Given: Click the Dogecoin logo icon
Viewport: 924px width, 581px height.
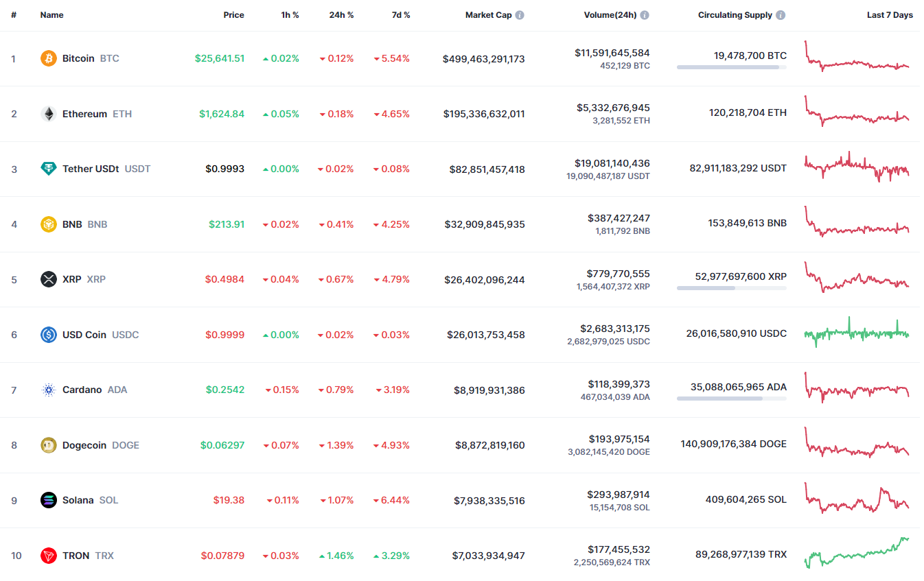Looking at the screenshot, I should click(x=48, y=445).
